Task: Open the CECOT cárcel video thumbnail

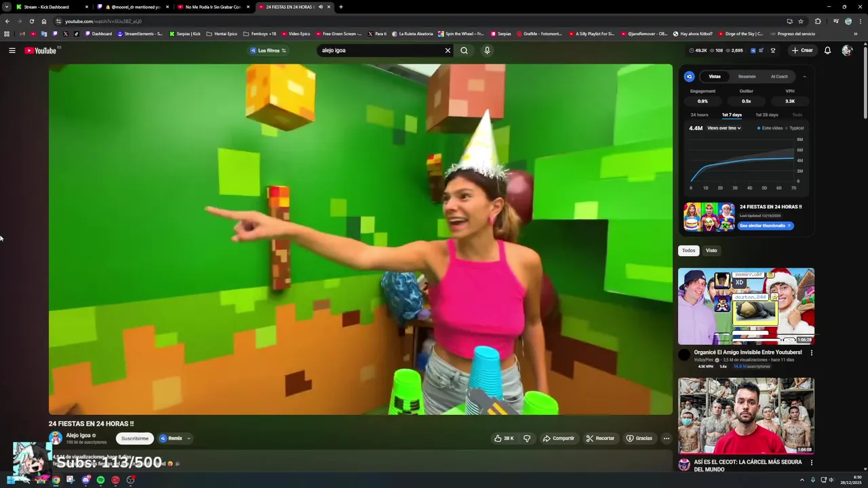Action: [746, 415]
